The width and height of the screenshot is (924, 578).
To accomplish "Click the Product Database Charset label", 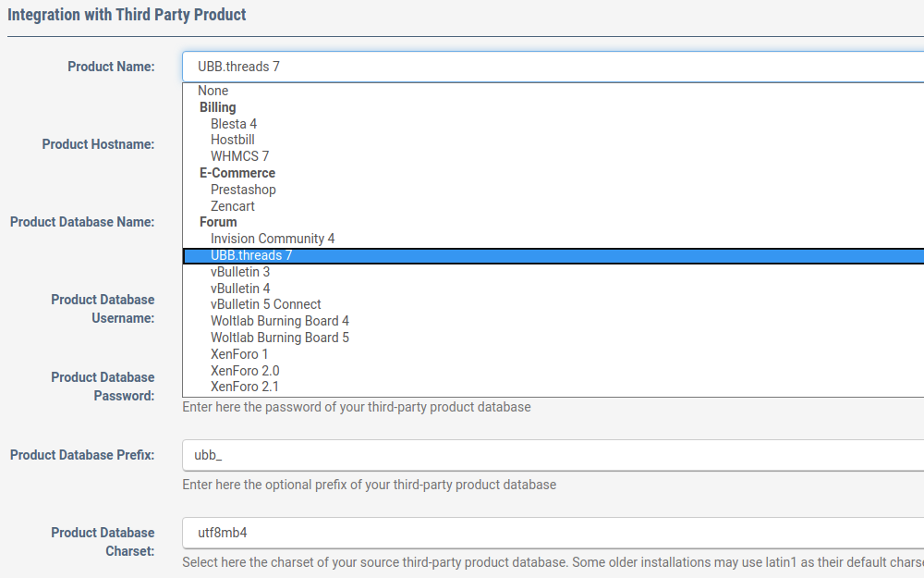I will pyautogui.click(x=103, y=542).
